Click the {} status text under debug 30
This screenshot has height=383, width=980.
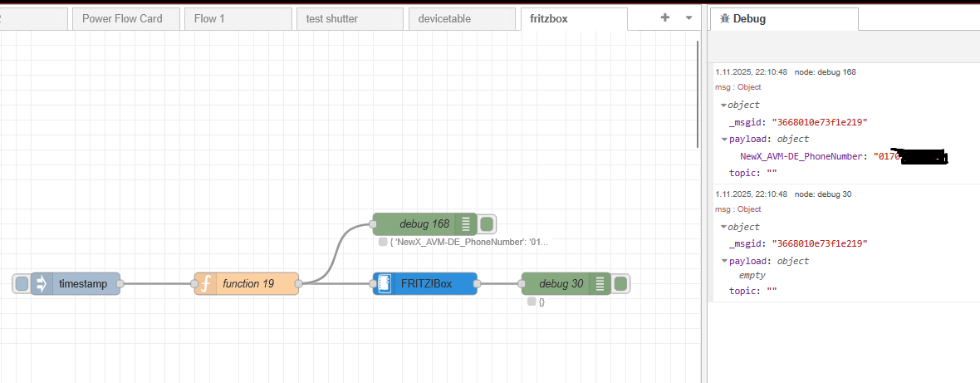541,302
